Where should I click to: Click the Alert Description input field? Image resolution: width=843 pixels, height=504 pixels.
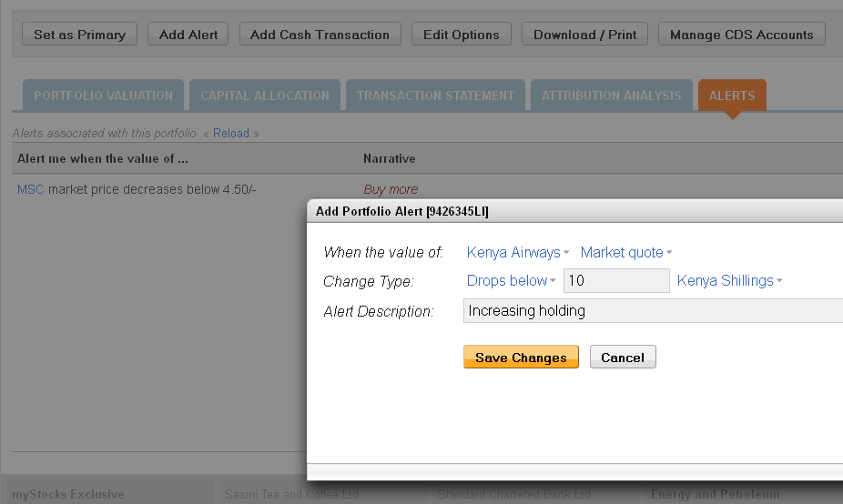(653, 310)
